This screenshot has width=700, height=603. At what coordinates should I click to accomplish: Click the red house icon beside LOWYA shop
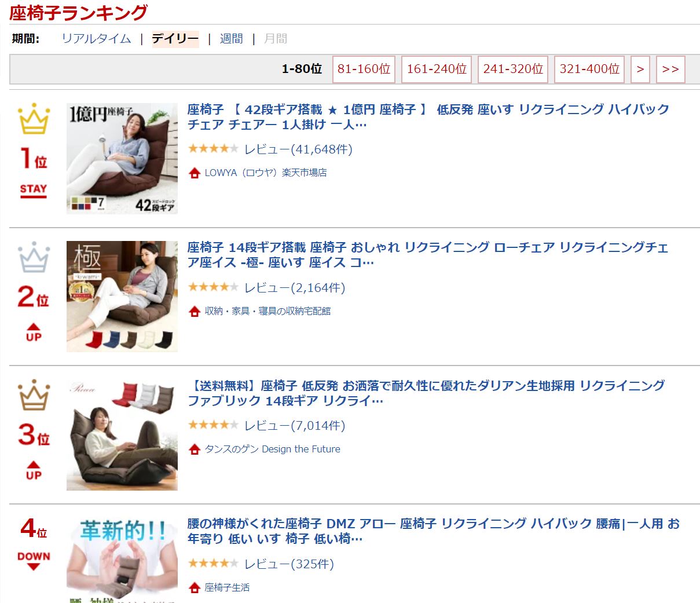[195, 173]
